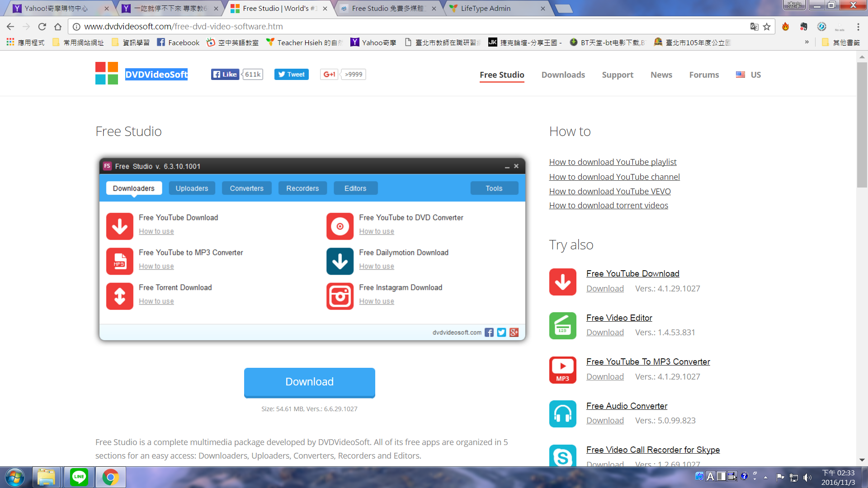Click the page vertical scrollbar thumb
The width and height of the screenshot is (868, 488).
tap(862, 124)
